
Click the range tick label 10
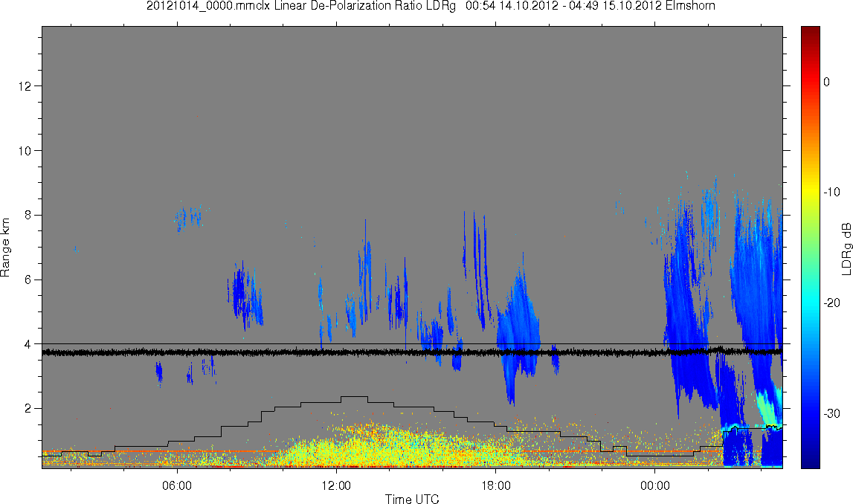pyautogui.click(x=24, y=151)
